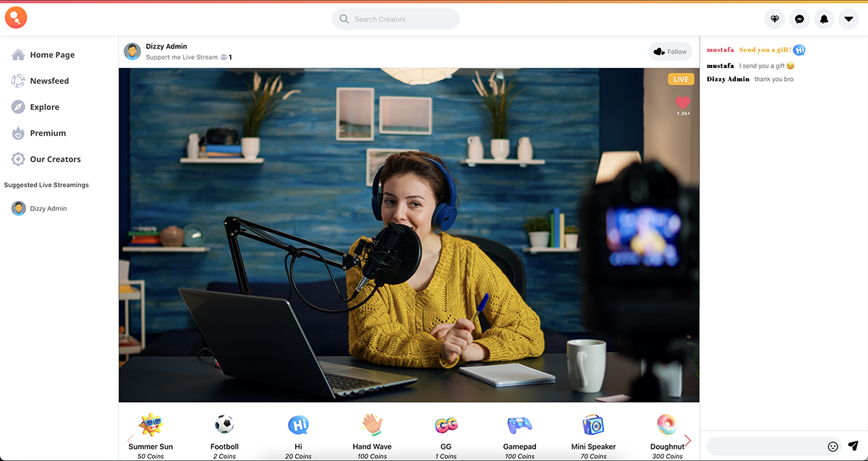Viewport: 868px width, 461px height.
Task: Expand the profile dropdown arrow in header
Action: click(x=848, y=20)
